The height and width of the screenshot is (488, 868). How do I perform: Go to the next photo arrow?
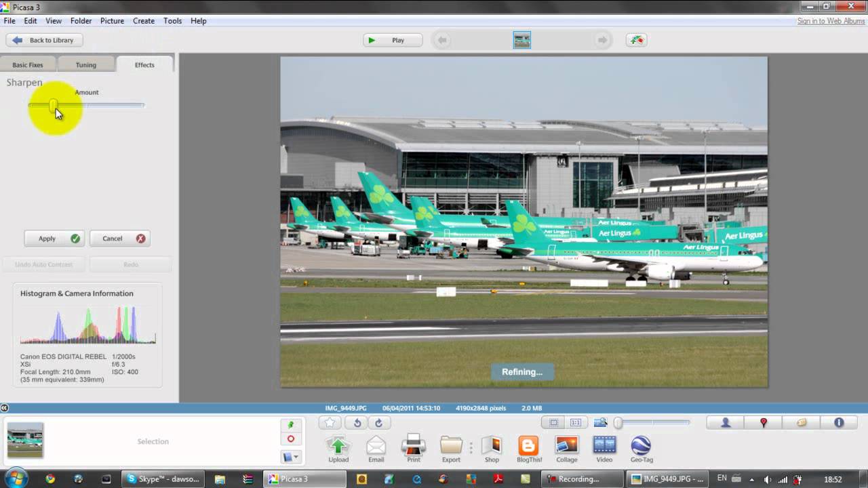click(x=602, y=40)
